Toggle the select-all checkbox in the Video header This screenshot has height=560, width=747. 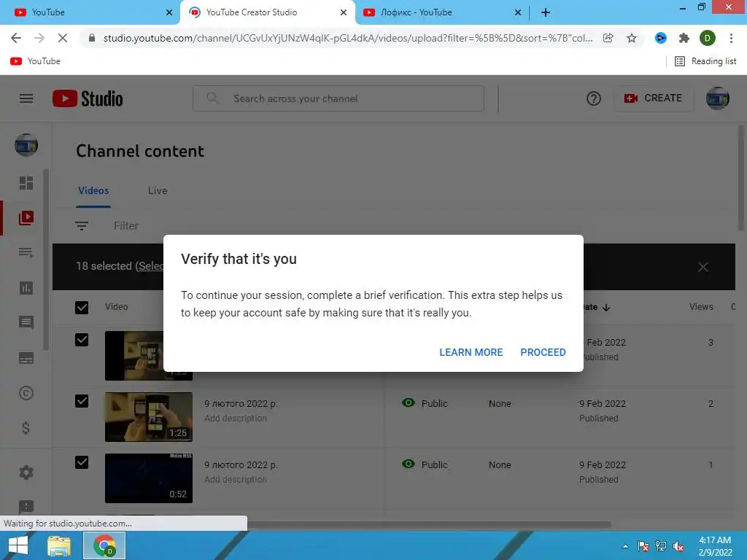[x=82, y=307]
